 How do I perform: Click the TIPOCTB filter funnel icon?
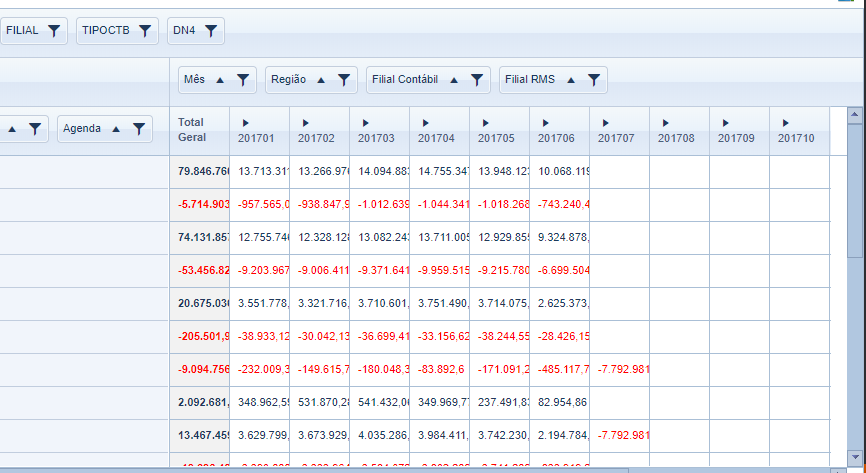[145, 31]
